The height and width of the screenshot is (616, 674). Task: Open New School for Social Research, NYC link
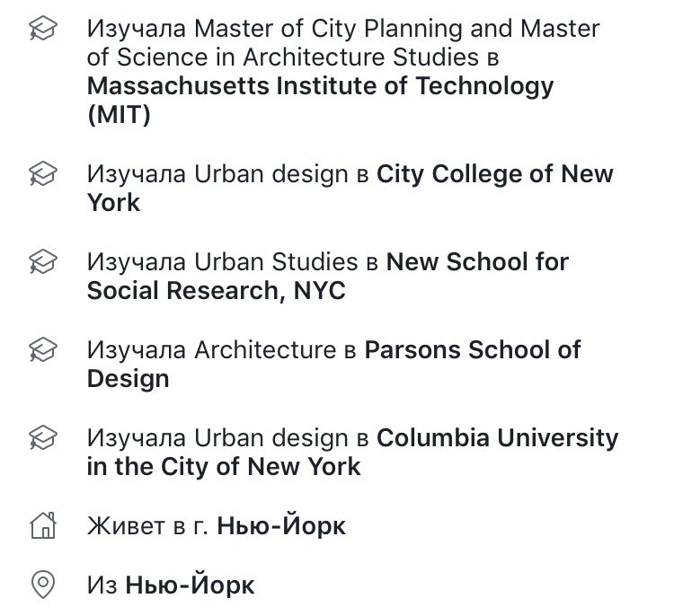(x=328, y=277)
